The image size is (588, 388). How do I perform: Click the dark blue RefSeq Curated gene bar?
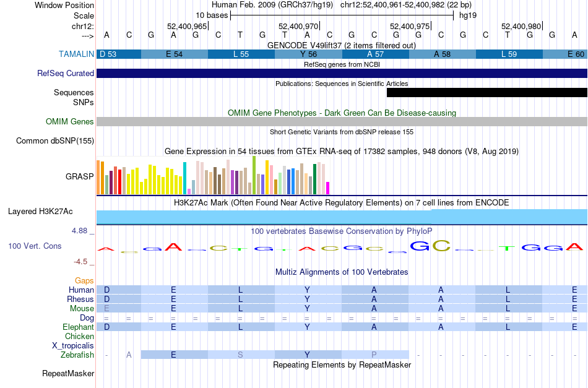tap(342, 73)
